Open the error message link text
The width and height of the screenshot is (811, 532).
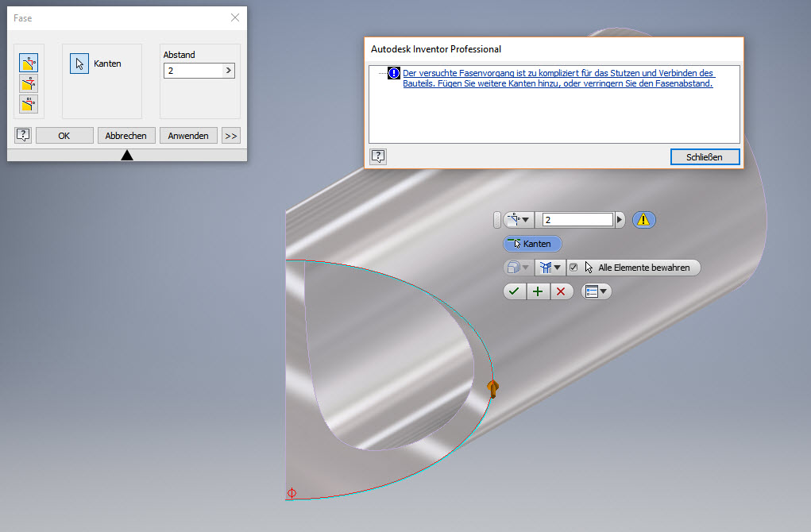558,78
